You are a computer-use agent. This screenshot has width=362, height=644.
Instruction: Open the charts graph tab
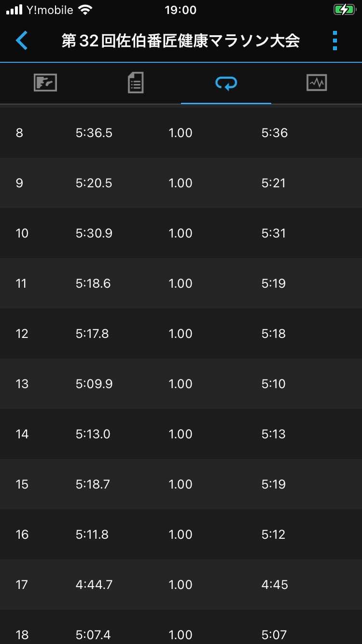317,83
